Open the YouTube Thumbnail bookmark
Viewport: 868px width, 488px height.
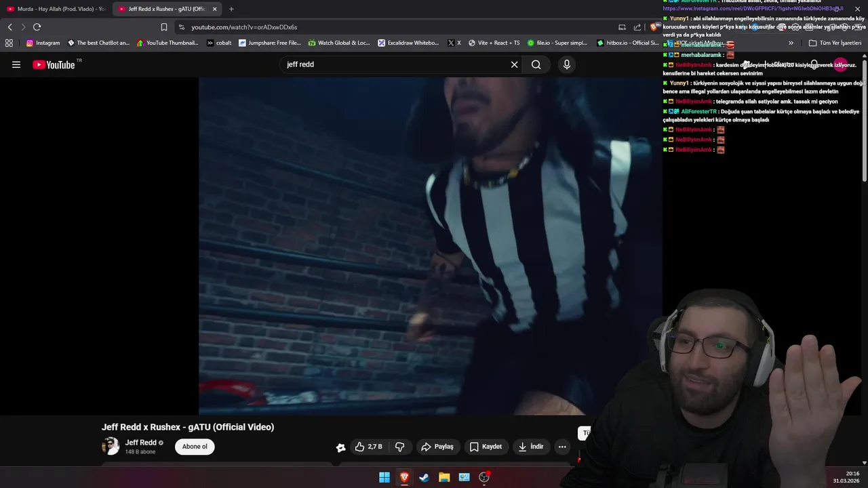pyautogui.click(x=167, y=43)
